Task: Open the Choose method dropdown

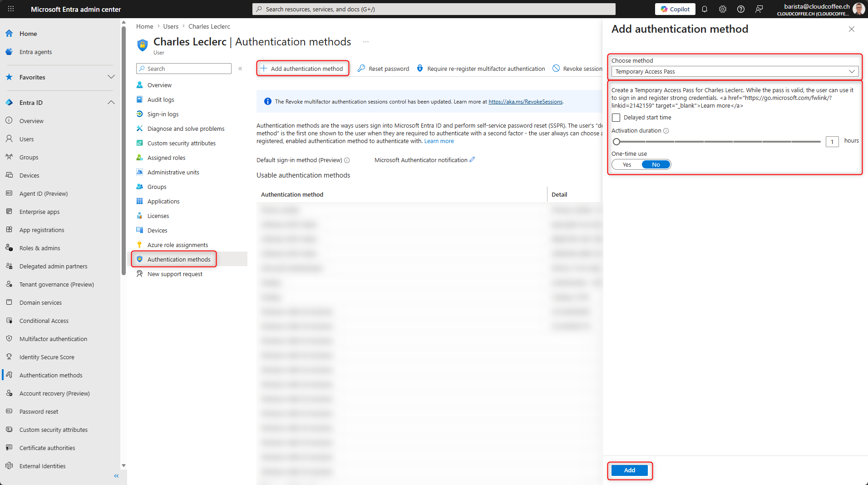Action: click(x=735, y=72)
